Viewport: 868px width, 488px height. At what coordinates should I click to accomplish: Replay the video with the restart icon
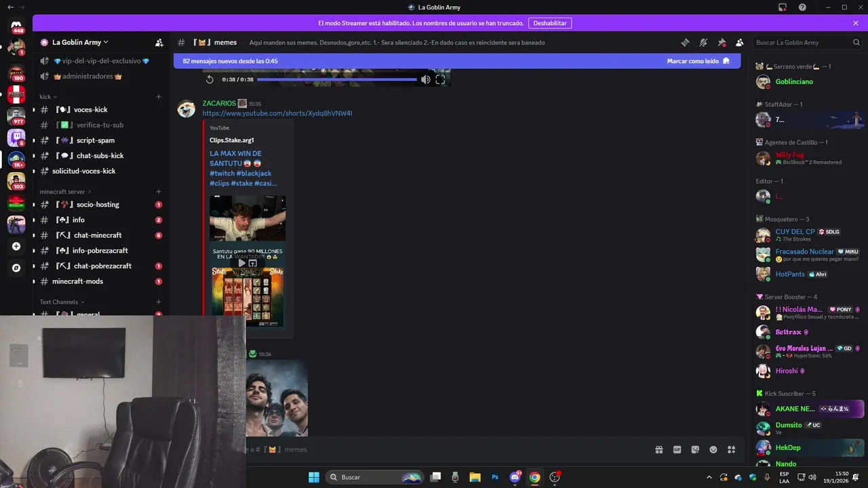click(210, 79)
